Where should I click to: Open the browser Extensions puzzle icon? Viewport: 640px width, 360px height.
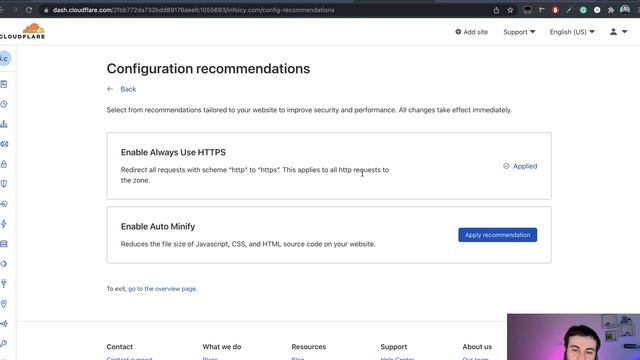point(611,10)
